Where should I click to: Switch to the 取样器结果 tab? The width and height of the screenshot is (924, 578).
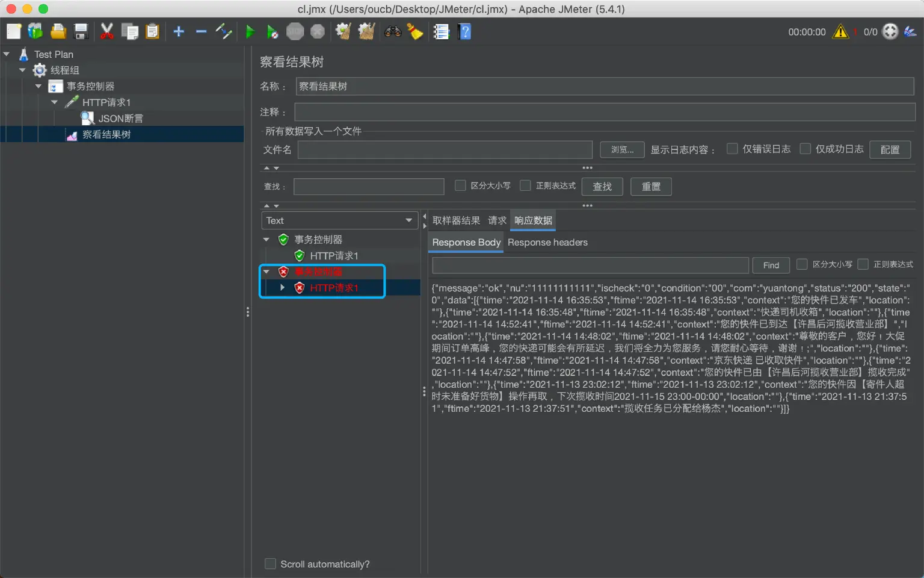pyautogui.click(x=456, y=220)
